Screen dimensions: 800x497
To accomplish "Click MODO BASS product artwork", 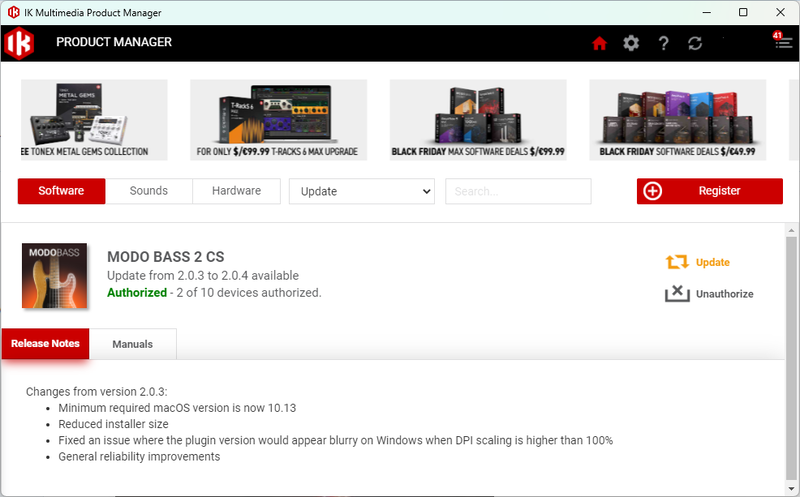I will (55, 276).
